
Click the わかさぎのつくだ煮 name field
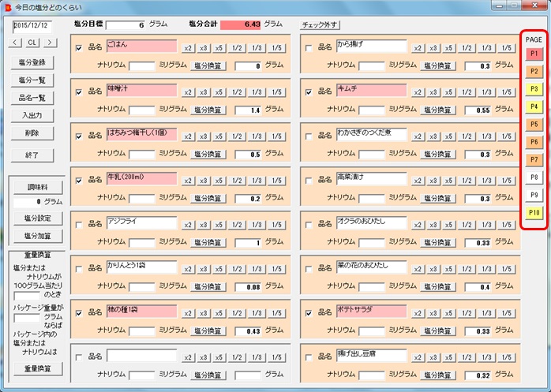click(372, 134)
